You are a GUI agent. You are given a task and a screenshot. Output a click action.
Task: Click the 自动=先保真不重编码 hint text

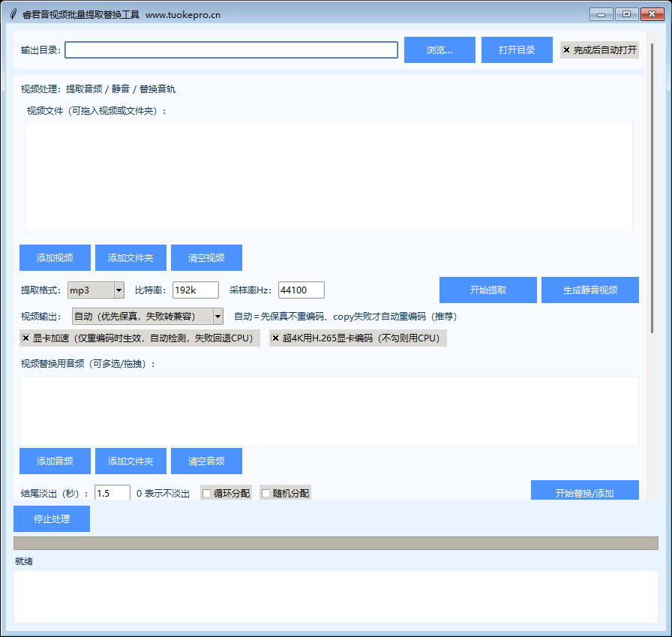point(346,317)
